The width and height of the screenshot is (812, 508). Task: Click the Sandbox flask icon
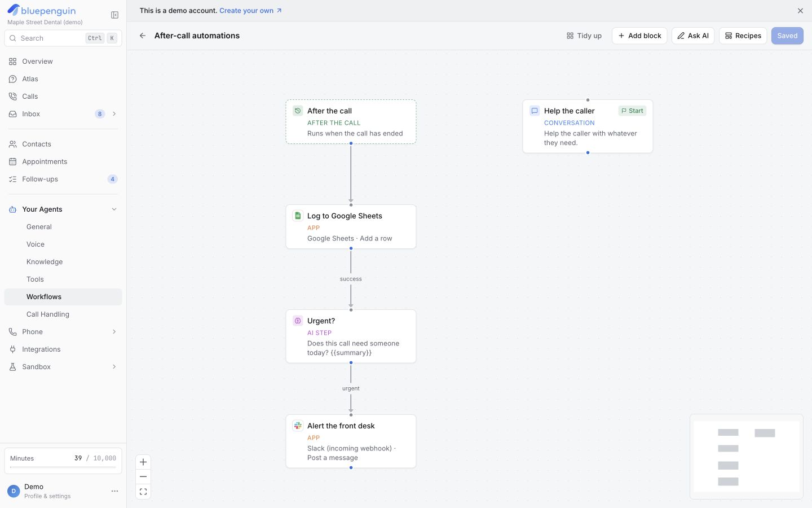tap(12, 367)
